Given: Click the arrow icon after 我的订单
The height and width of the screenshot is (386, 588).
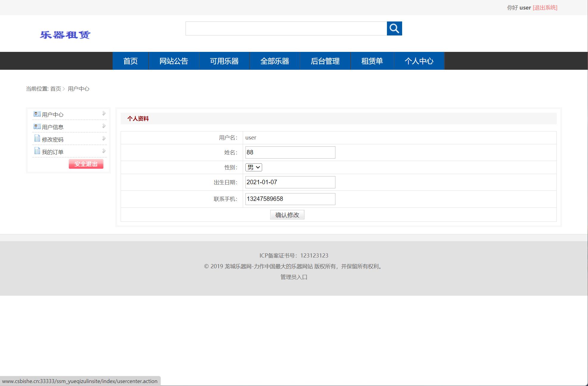Looking at the screenshot, I should pos(104,151).
